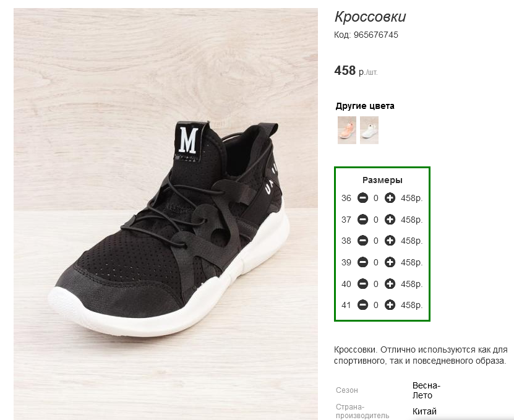The width and height of the screenshot is (514, 420).
Task: Click the quantity value for size 39
Action: [x=376, y=262]
